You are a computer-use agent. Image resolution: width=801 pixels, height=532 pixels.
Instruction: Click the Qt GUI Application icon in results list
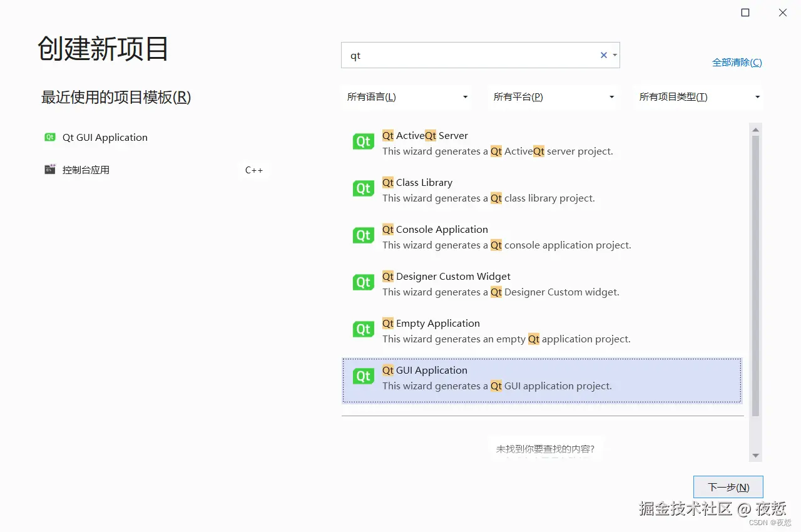point(363,376)
